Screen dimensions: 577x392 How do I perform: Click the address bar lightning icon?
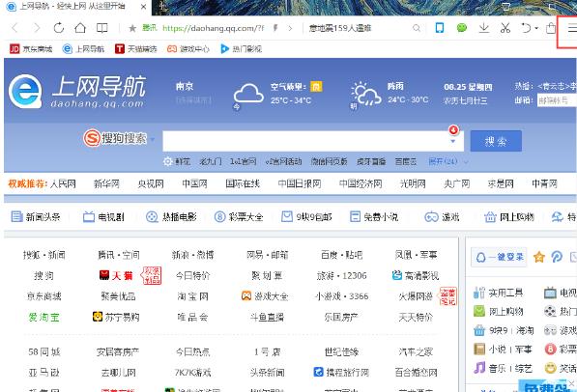click(x=274, y=28)
